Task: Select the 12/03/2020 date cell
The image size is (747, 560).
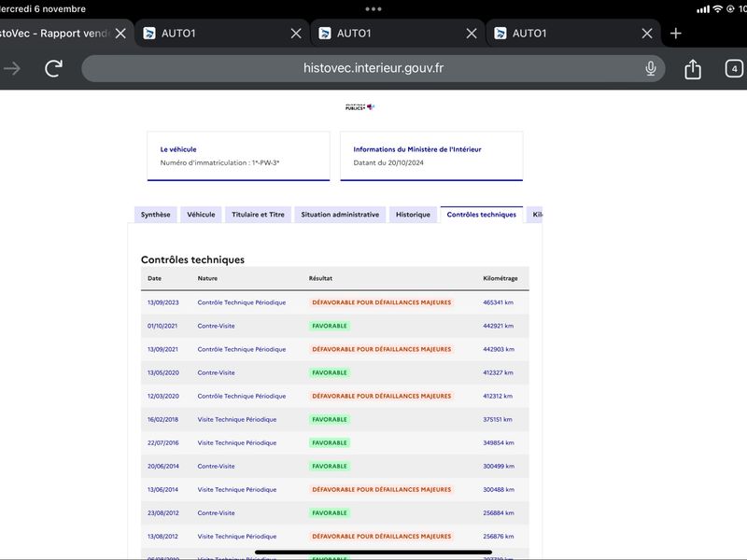Action: click(162, 396)
